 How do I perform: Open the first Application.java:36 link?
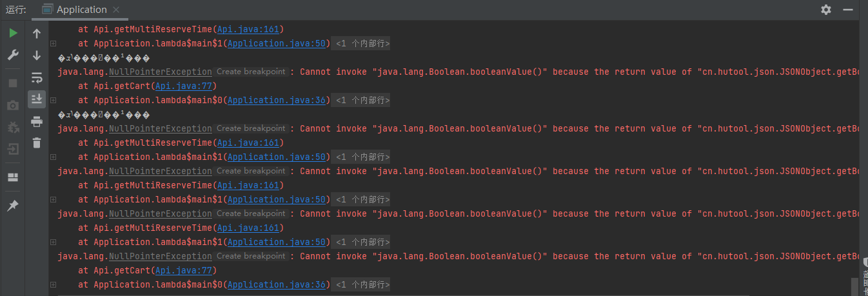(276, 100)
